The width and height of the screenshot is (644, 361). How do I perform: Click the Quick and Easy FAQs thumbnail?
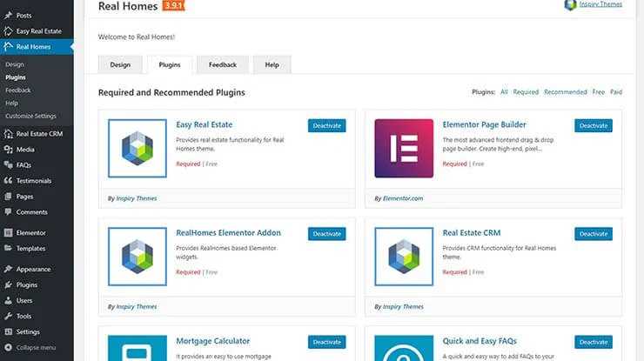(404, 348)
